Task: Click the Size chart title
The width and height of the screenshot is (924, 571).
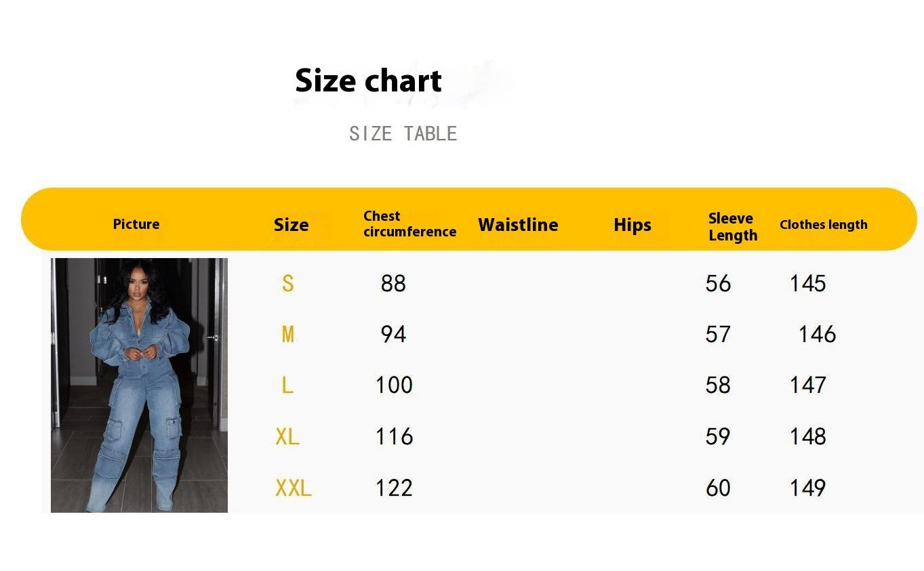Action: pyautogui.click(x=368, y=81)
